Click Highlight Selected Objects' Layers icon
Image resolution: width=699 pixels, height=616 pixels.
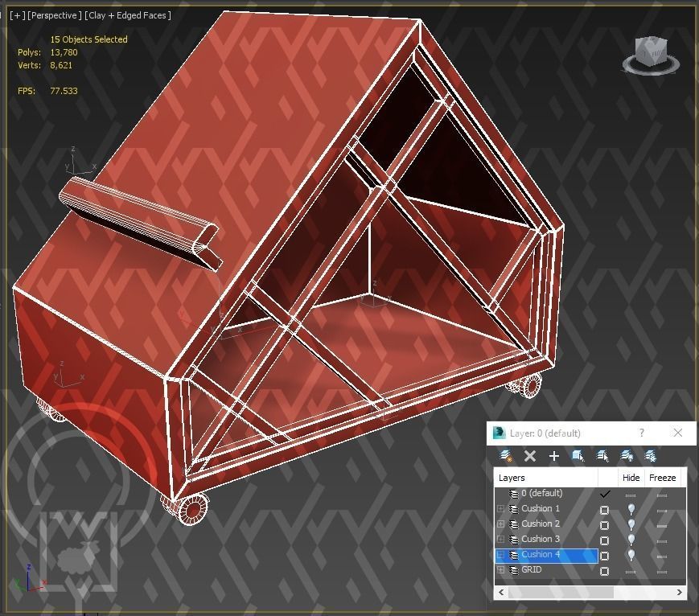[602, 455]
